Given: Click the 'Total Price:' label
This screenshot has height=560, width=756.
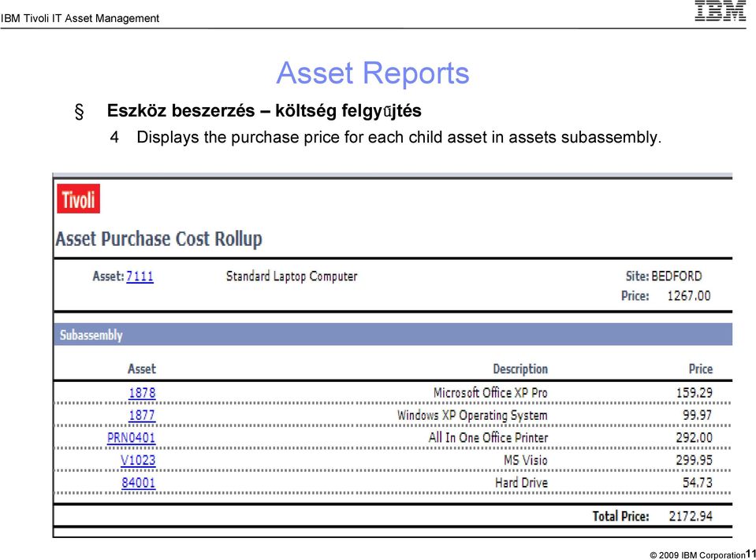Looking at the screenshot, I should [621, 516].
